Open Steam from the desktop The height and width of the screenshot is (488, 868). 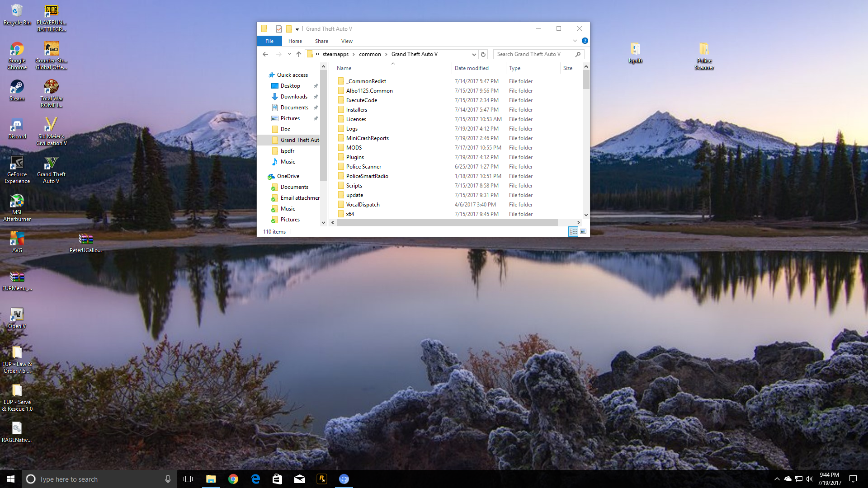(17, 90)
